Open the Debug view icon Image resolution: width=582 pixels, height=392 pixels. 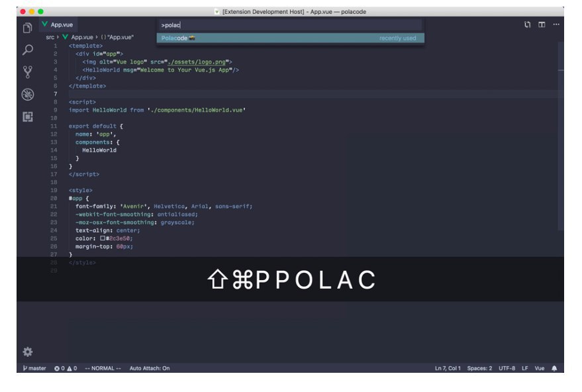[x=27, y=94]
